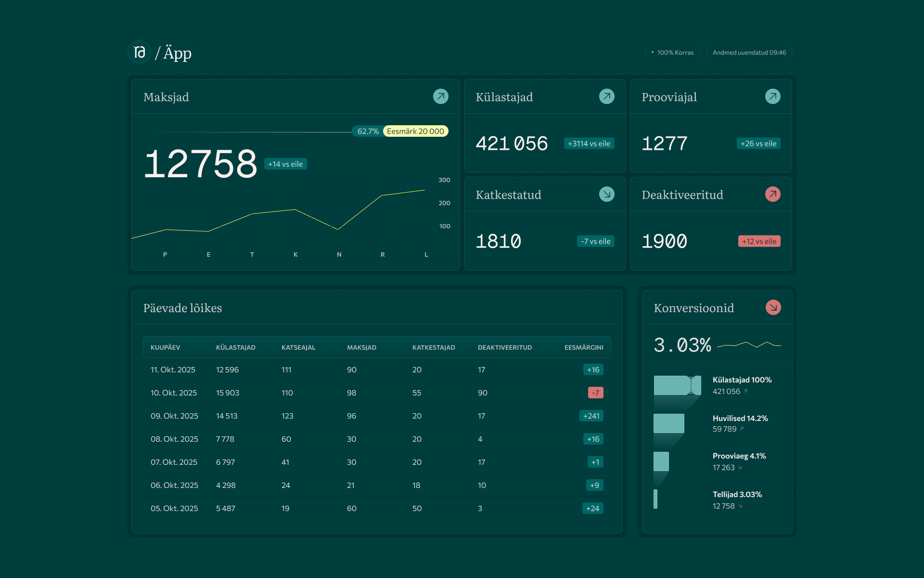The height and width of the screenshot is (578, 924).
Task: Click the red -7 badge in table
Action: 595,393
